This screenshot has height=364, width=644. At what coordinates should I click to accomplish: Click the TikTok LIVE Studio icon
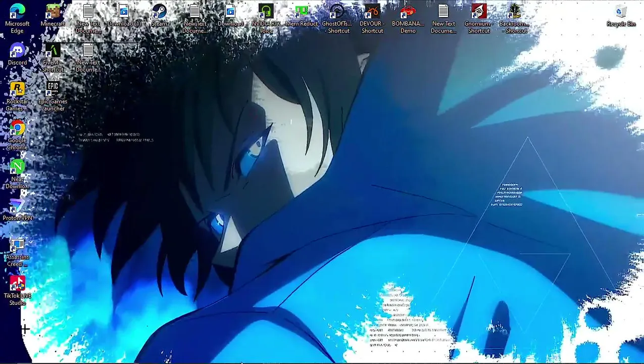click(17, 291)
